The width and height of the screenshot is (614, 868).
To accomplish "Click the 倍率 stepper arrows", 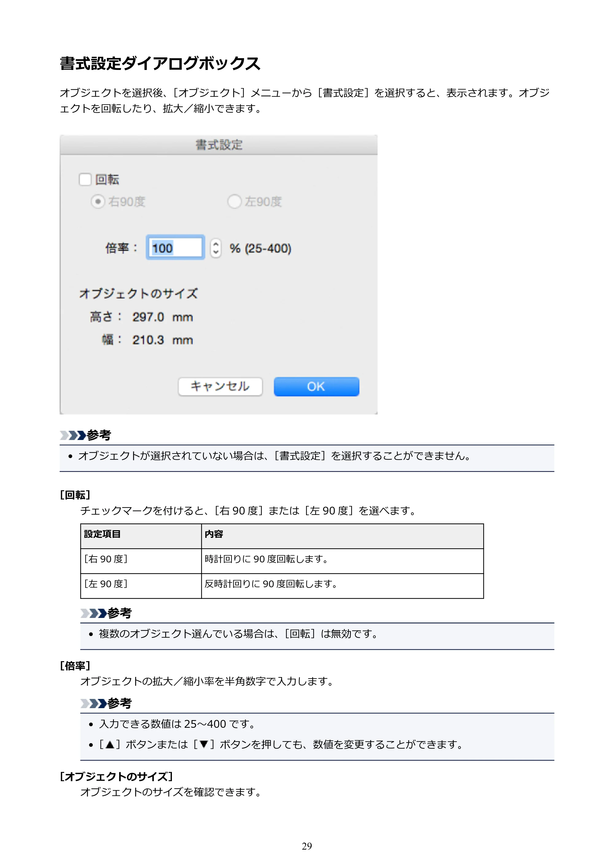I will pos(216,248).
